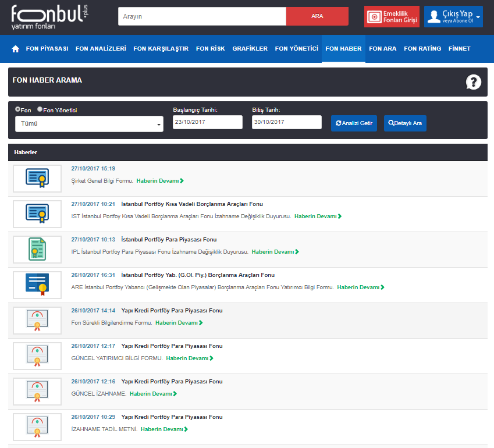This screenshot has height=448, width=494.
Task: Click title İstanbul Portföy Yab. (G.Ol. Piy.) Borçlanma Araçları Fonu
Action: coord(198,275)
